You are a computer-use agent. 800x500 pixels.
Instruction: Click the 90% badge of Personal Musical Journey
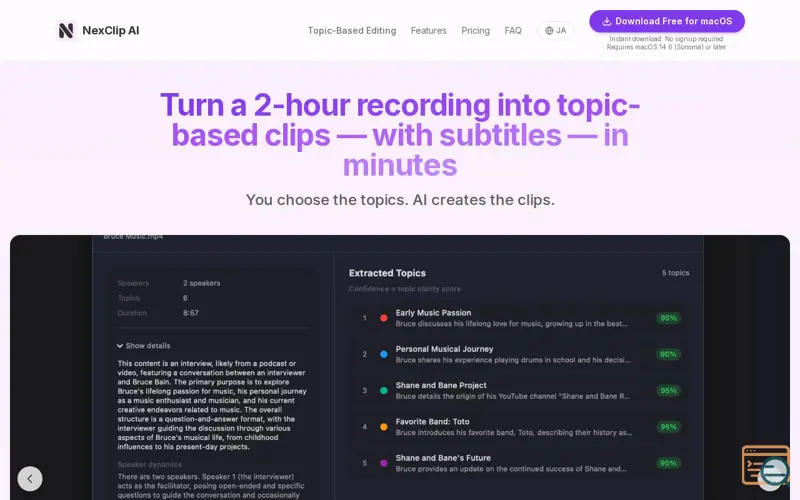(x=668, y=354)
